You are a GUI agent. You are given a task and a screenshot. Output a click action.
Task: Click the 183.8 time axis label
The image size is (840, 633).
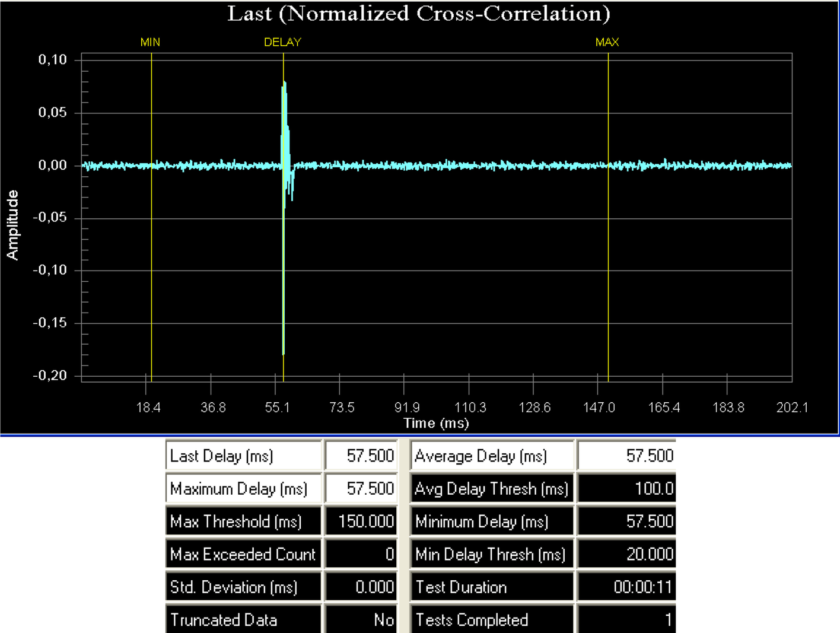point(728,408)
